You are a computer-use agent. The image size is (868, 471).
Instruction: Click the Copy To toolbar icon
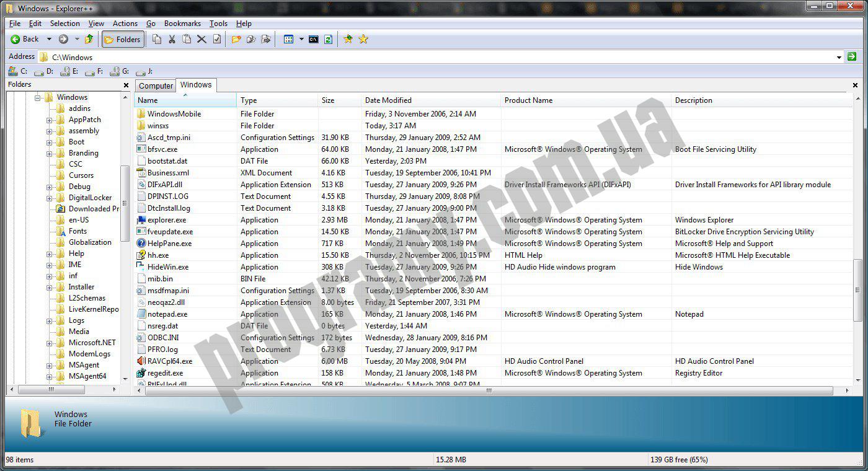pos(251,39)
